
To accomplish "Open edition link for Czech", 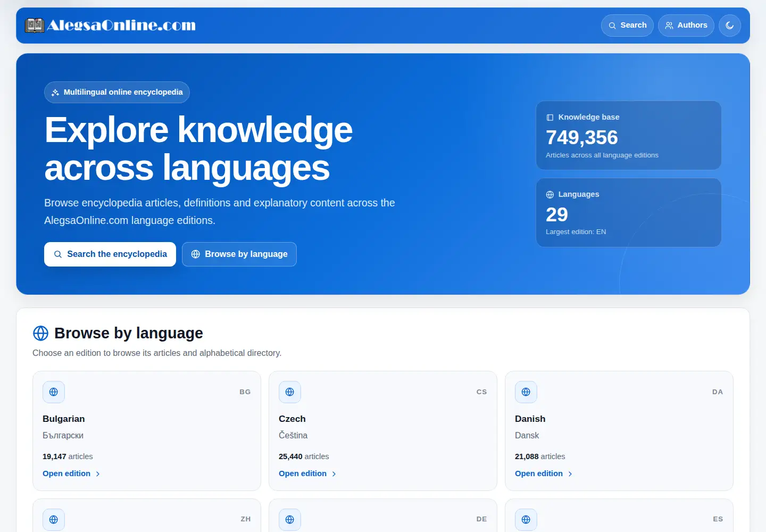I will (307, 473).
